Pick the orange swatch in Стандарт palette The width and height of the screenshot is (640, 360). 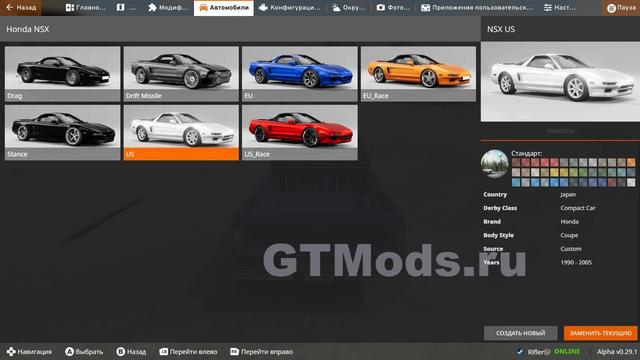point(631,162)
